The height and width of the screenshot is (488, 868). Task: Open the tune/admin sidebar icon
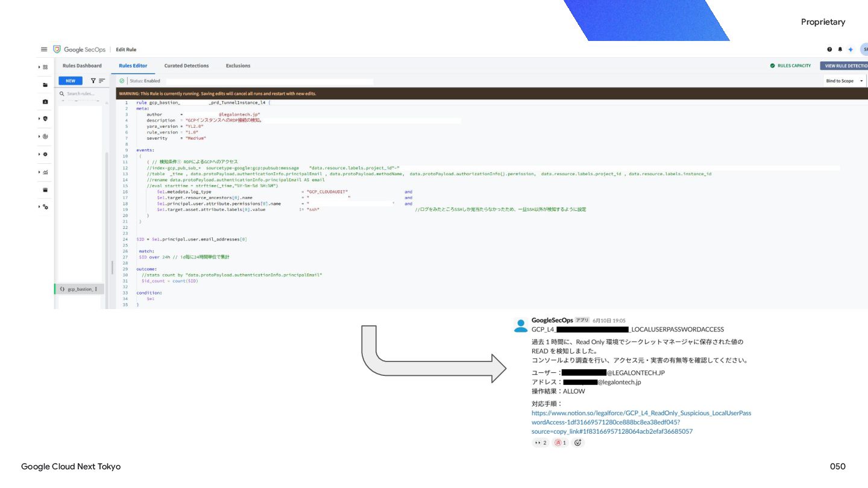click(45, 207)
